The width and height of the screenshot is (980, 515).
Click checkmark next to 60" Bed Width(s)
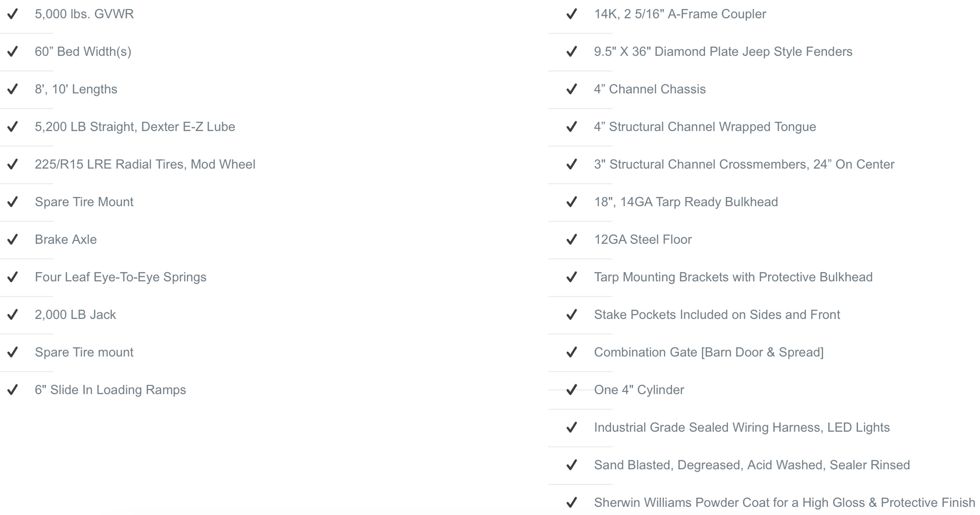(13, 52)
